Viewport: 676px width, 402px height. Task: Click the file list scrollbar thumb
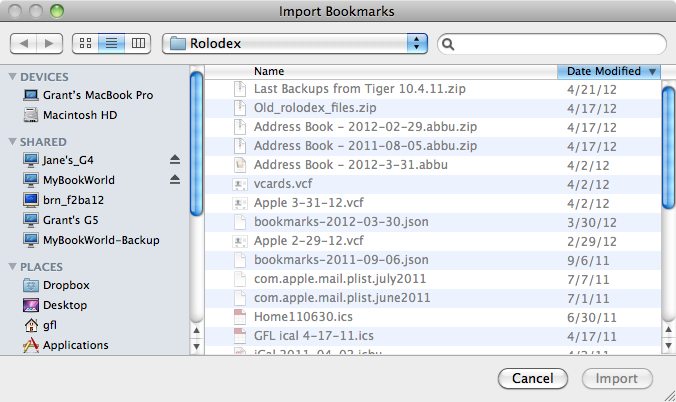tap(669, 148)
